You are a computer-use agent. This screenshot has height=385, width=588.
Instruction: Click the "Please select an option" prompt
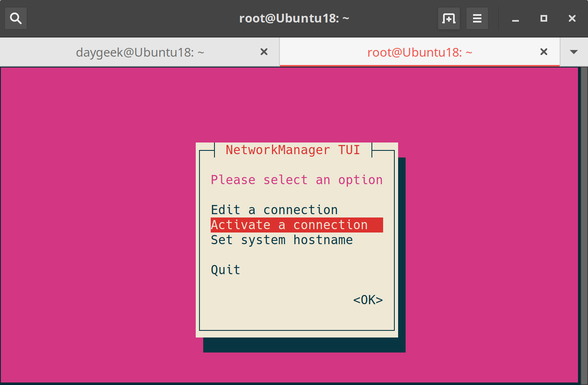pyautogui.click(x=296, y=180)
